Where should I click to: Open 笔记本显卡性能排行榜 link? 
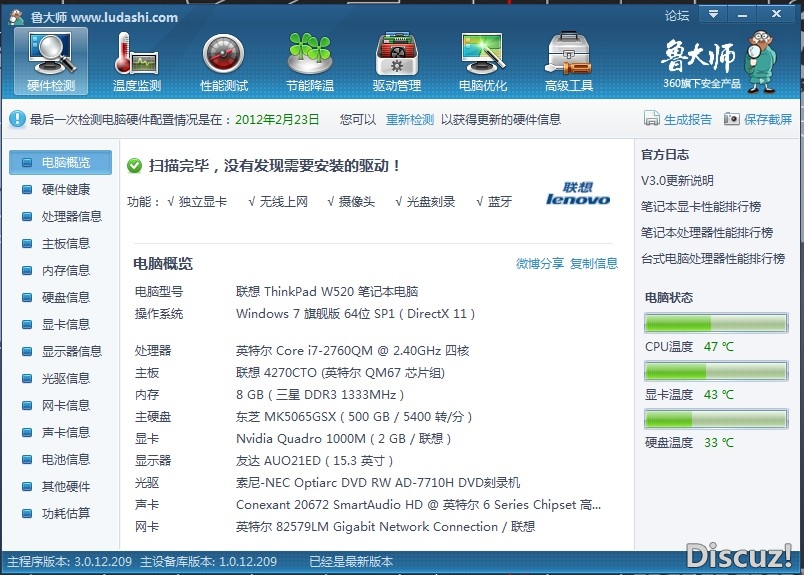701,207
